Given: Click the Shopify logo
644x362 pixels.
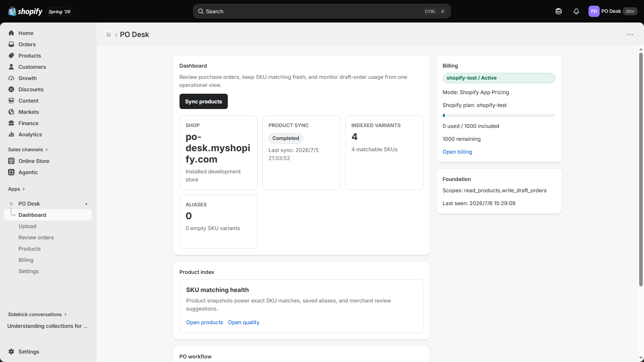Looking at the screenshot, I should [x=25, y=11].
